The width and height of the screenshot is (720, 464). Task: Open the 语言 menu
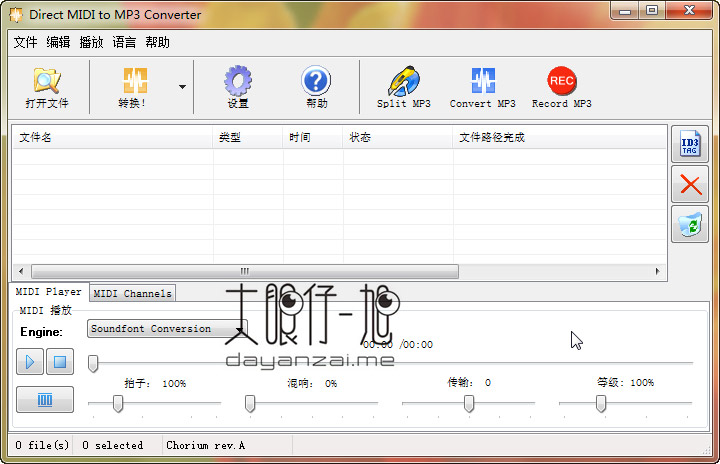click(x=124, y=42)
